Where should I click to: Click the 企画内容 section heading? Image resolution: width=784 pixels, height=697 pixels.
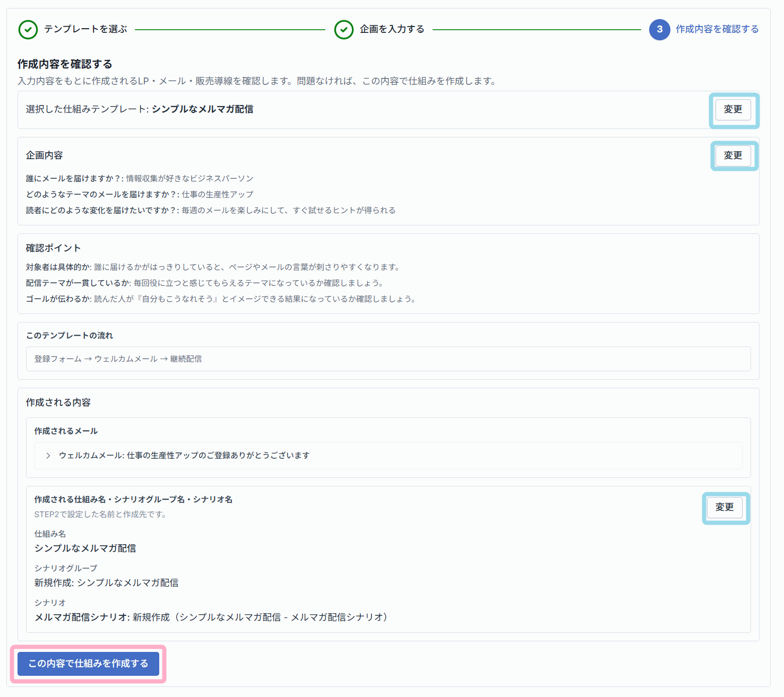[x=45, y=155]
